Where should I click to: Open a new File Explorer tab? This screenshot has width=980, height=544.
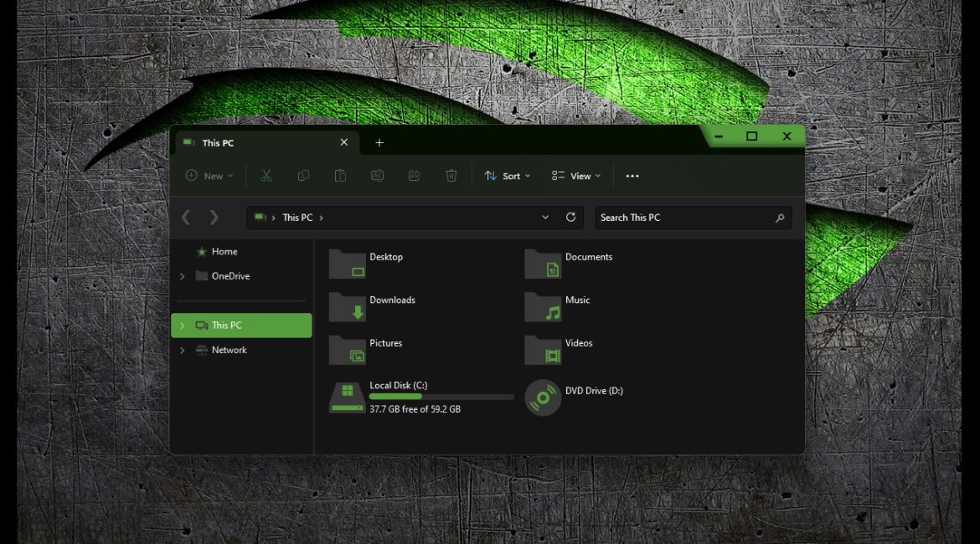(379, 142)
